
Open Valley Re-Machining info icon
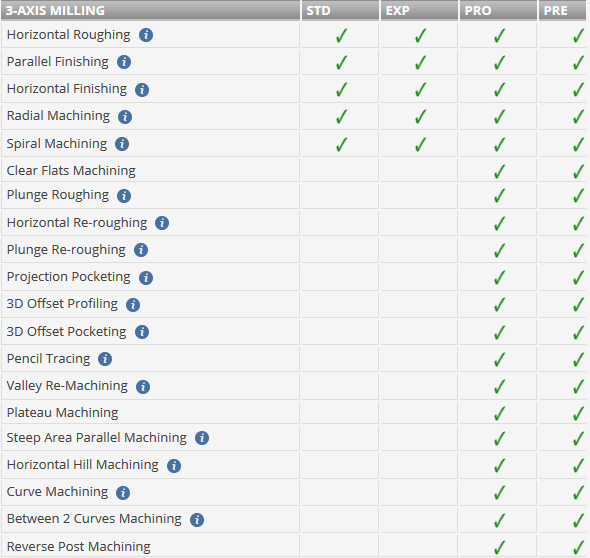click(x=143, y=386)
